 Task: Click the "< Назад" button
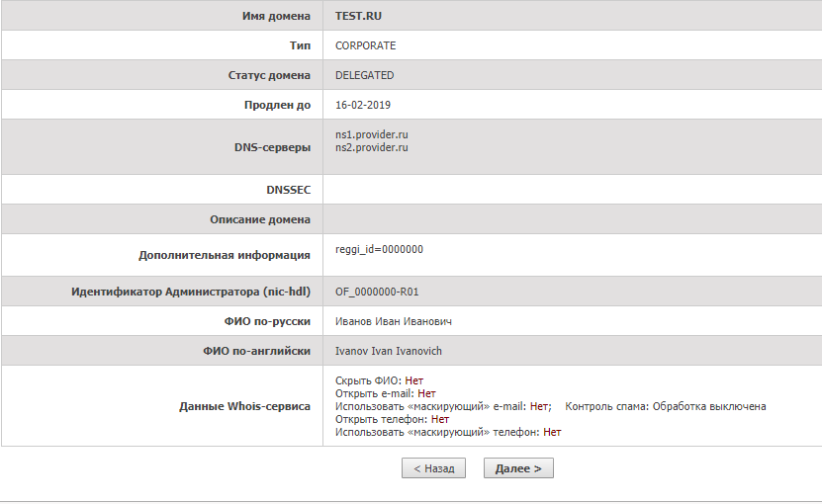(433, 468)
